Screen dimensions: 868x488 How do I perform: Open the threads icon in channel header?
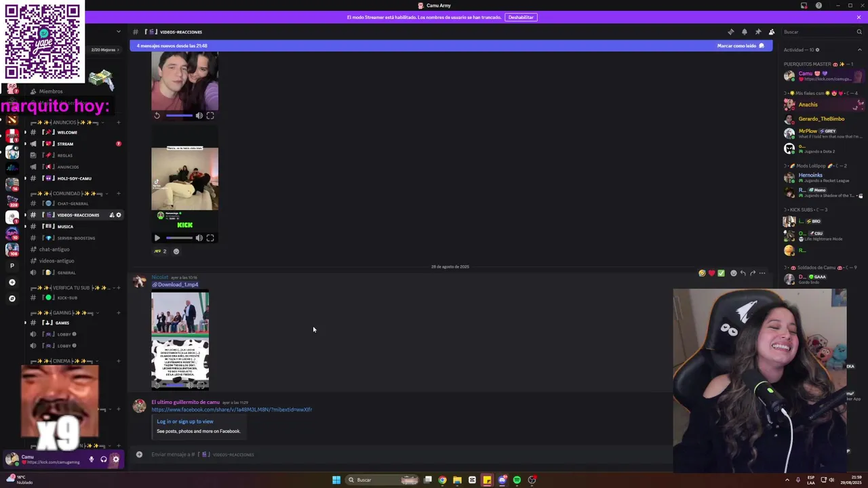pyautogui.click(x=730, y=32)
